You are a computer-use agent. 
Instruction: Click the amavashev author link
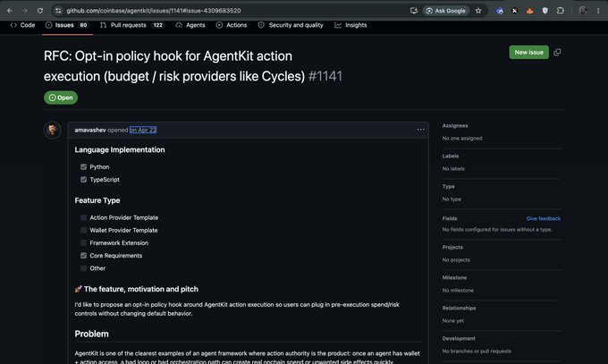click(x=90, y=130)
